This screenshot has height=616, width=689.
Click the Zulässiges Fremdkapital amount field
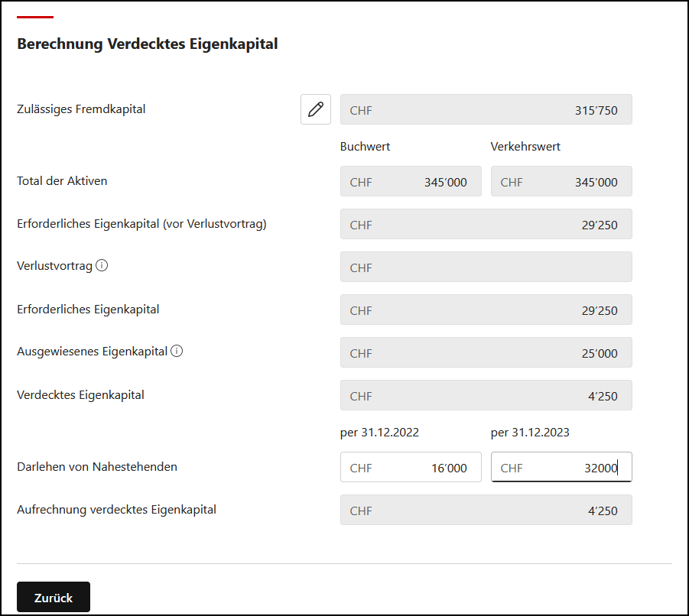(486, 109)
